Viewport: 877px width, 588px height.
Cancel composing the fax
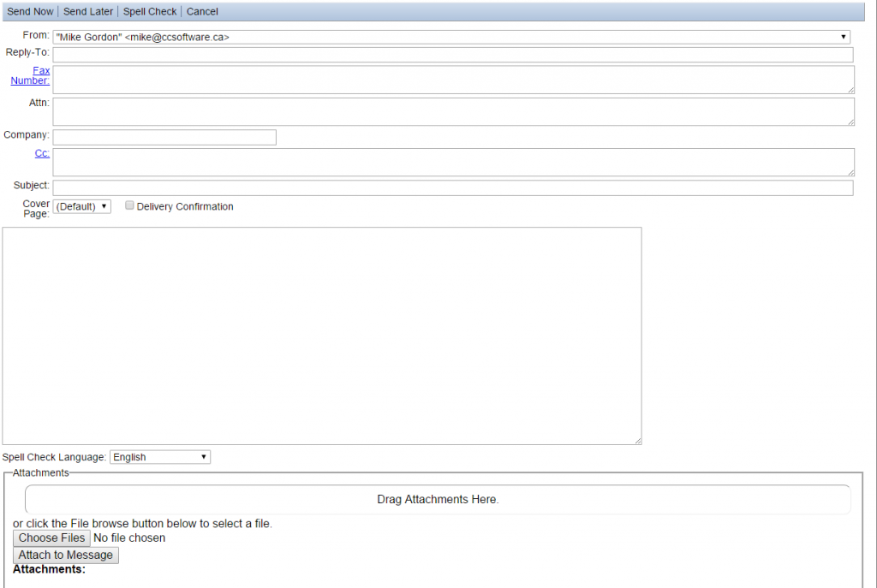tap(202, 11)
